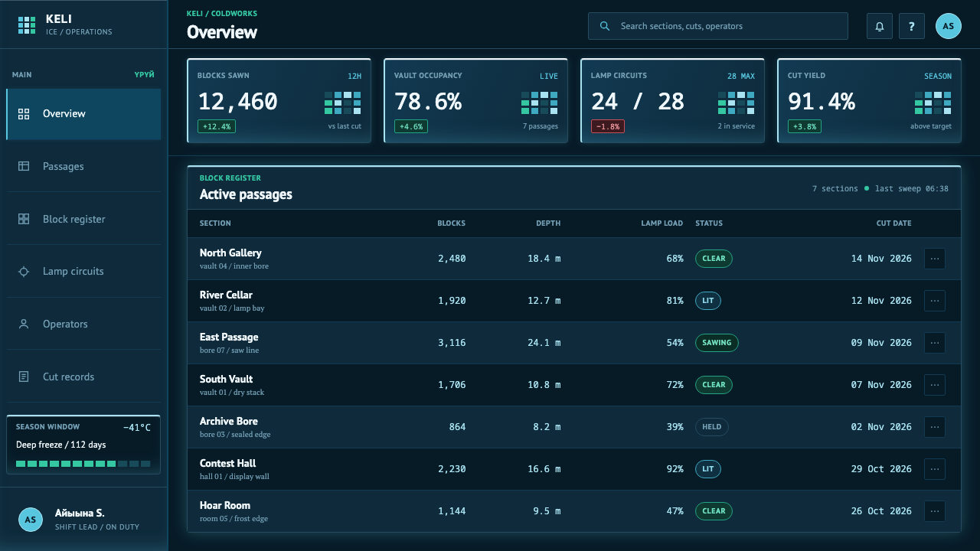Open the Lamp circuits menu item
The width and height of the screenshot is (980, 551).
coord(83,272)
